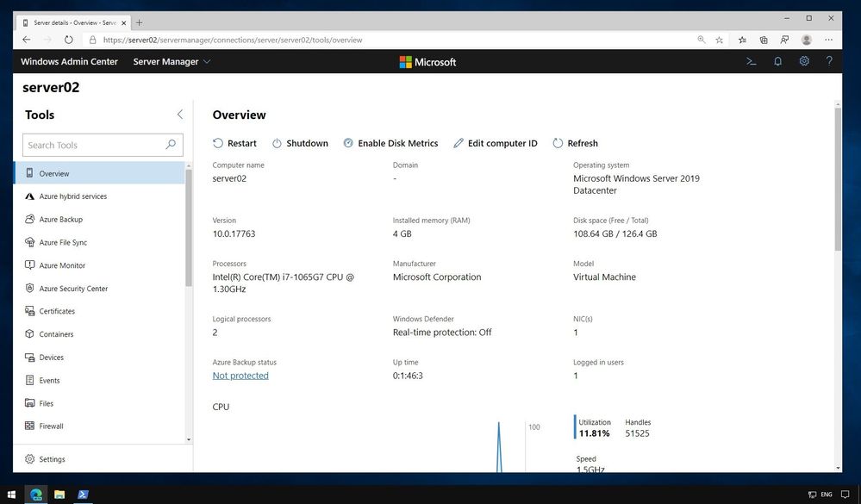Screen dimensions: 861x504
Task: Click ENG language indicator
Action: coord(827,495)
